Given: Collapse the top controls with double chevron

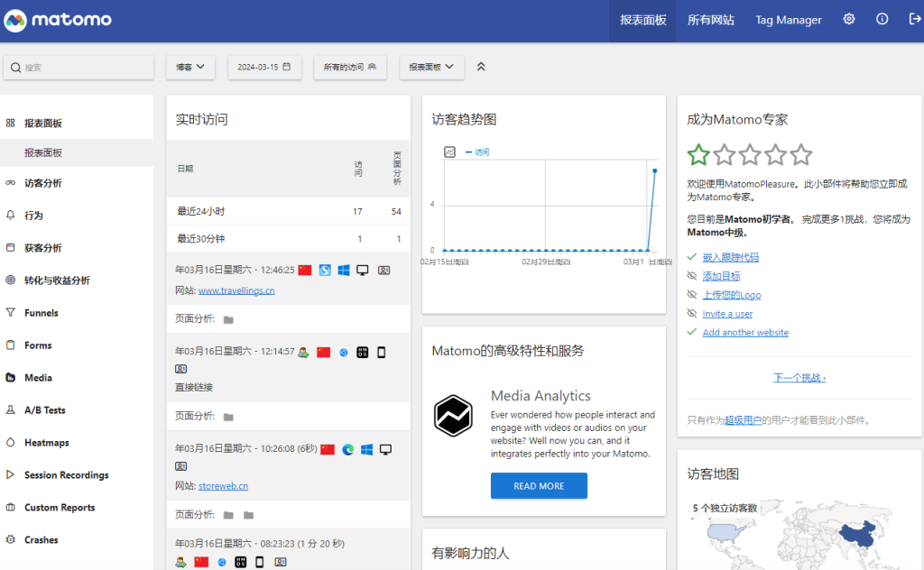Looking at the screenshot, I should pyautogui.click(x=481, y=67).
